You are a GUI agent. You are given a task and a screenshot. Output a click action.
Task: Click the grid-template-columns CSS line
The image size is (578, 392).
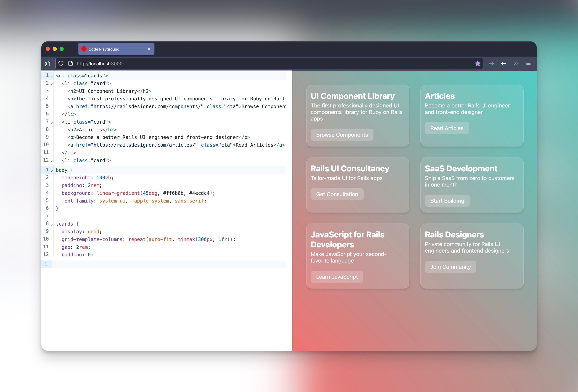click(x=148, y=239)
